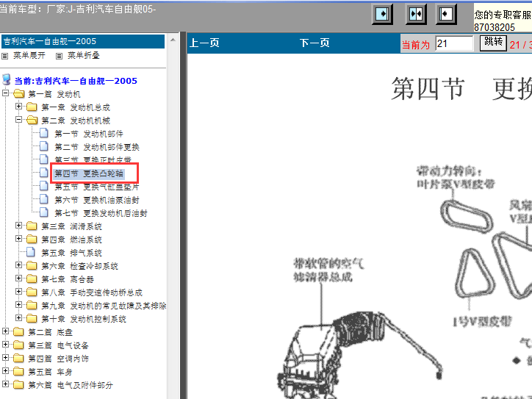Expand the 第一章 发动机总成 node
The width and height of the screenshot is (532, 399).
tap(18, 107)
